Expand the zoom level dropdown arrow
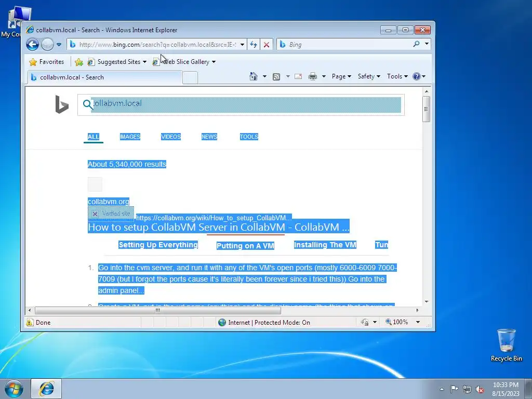The height and width of the screenshot is (399, 532). click(x=418, y=322)
